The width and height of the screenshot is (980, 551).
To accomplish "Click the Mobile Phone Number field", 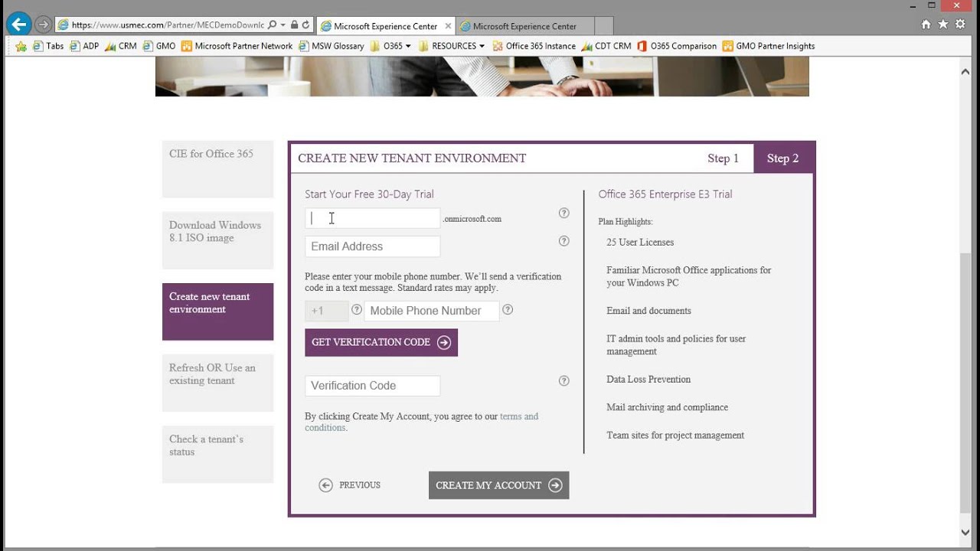I will point(432,311).
